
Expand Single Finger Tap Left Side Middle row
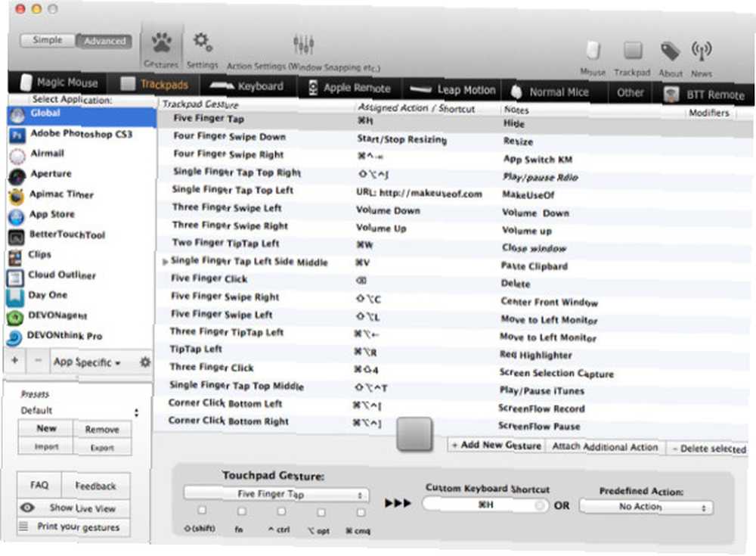(x=165, y=262)
